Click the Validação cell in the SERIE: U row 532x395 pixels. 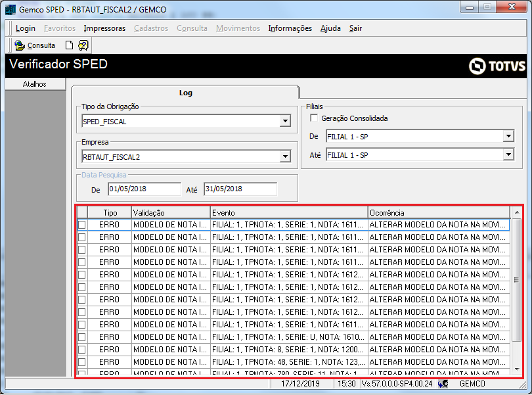pos(171,337)
